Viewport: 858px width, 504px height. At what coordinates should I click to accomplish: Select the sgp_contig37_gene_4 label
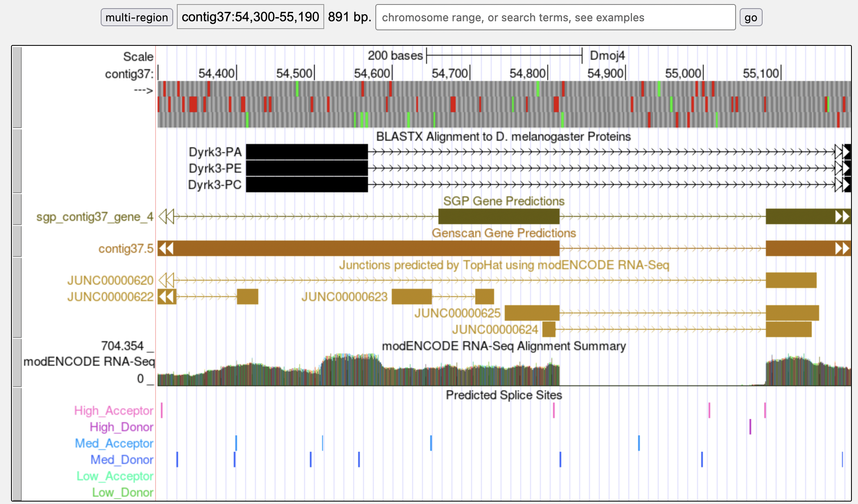click(x=95, y=217)
